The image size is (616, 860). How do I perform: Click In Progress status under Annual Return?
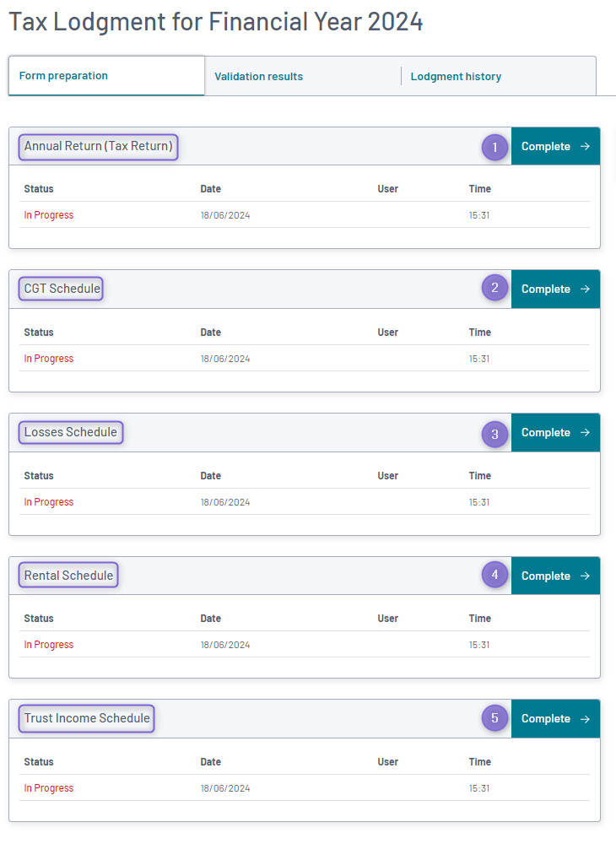(49, 215)
